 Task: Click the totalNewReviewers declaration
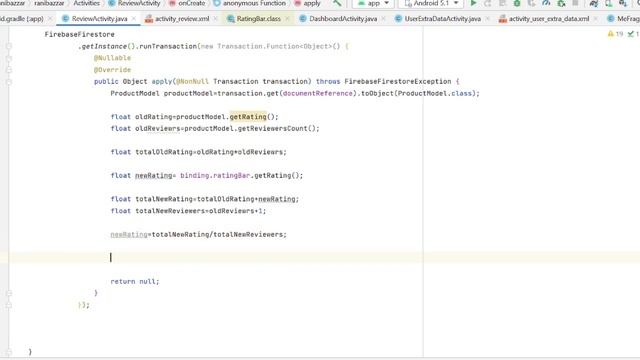188,211
